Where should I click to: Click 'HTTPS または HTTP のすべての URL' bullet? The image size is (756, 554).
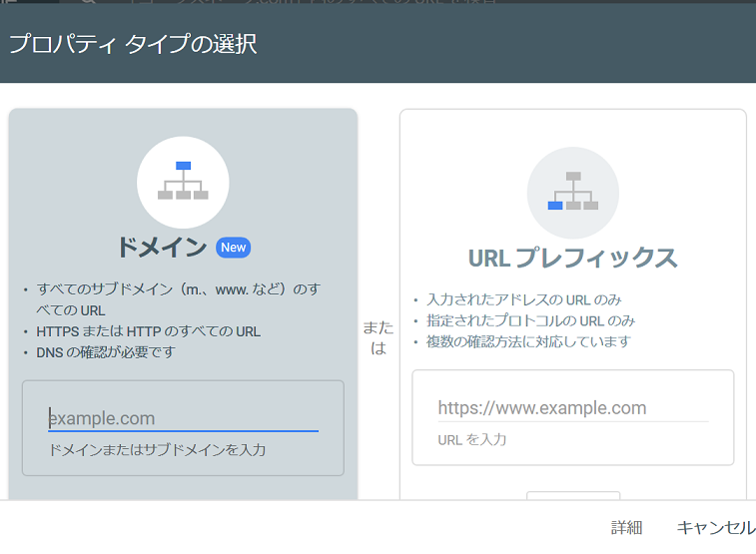click(x=149, y=331)
